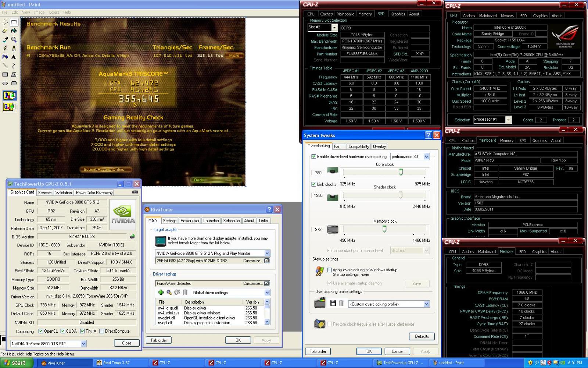The height and width of the screenshot is (368, 588).
Task: Open the GPU-Z graphics card selector dropdown
Action: coord(83,344)
